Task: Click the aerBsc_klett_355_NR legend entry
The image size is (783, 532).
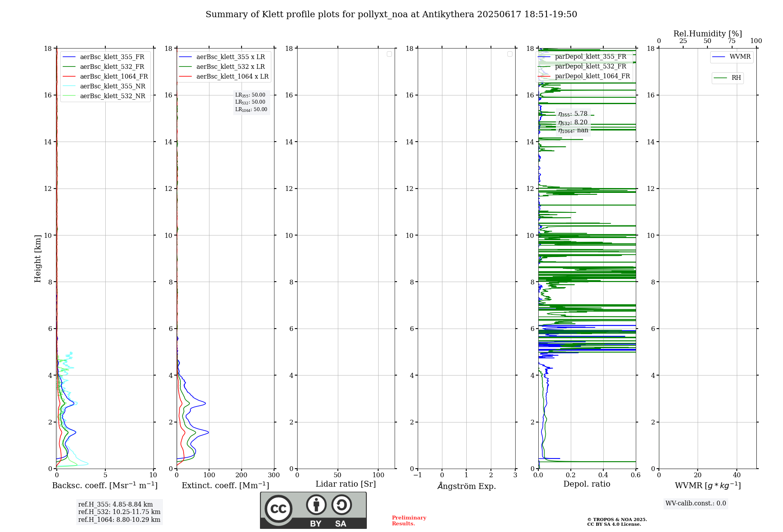Action: pyautogui.click(x=104, y=86)
